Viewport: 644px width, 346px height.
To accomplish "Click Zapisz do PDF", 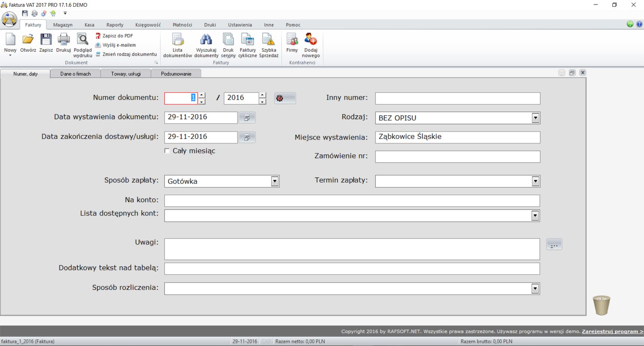I will pyautogui.click(x=114, y=36).
